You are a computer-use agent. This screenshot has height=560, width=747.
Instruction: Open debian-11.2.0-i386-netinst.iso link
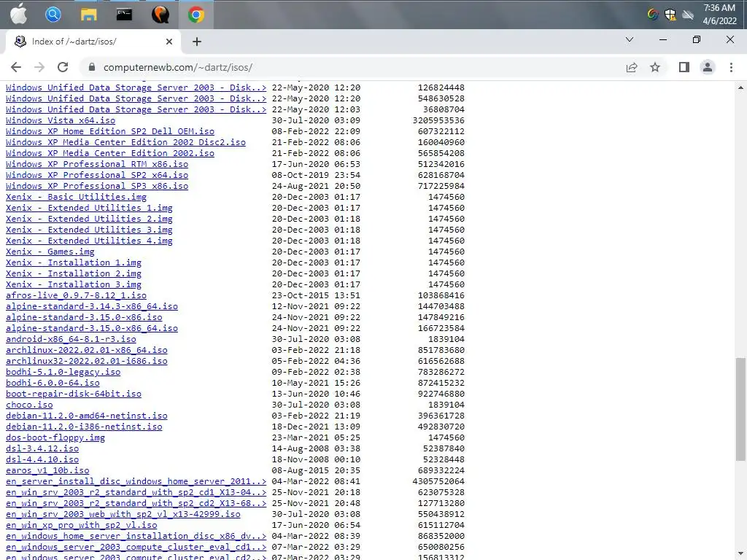(84, 427)
